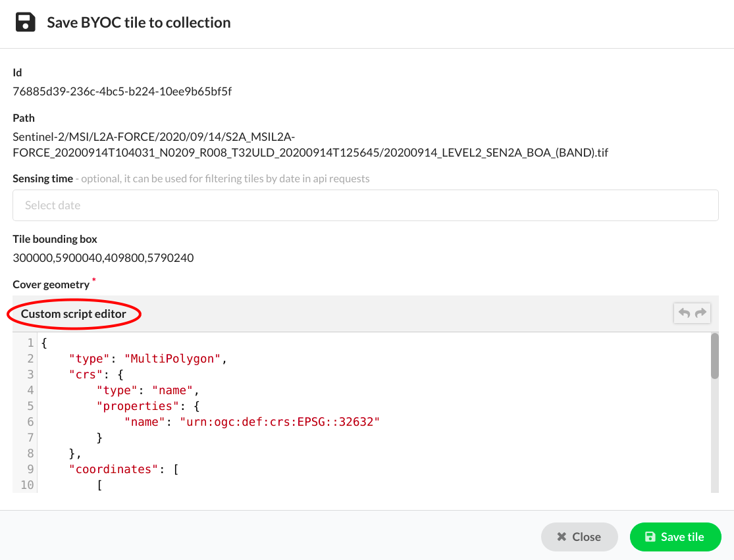Click the "urn:ogc:def:crs:EPSG::32632" string in editor
Viewport: 734px width, 560px height.
280,422
